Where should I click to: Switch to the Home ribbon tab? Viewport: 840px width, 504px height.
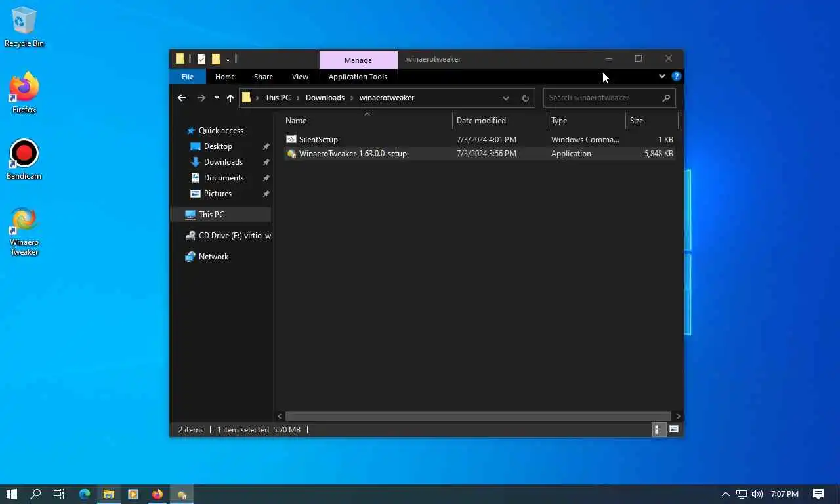[225, 77]
